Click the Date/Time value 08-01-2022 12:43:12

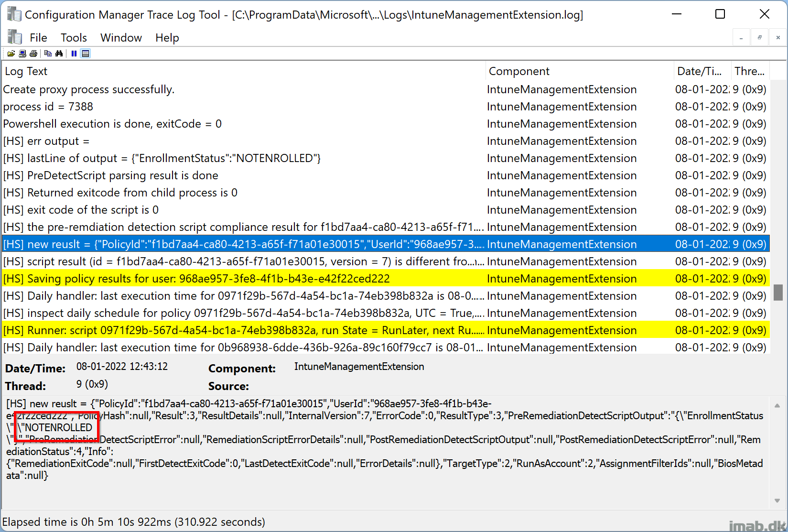[x=122, y=367]
